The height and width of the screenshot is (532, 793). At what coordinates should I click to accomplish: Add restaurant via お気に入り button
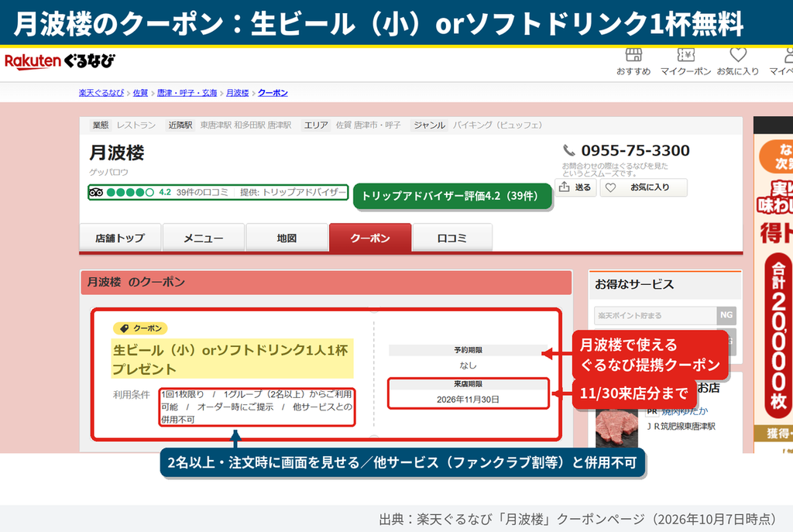coord(644,187)
